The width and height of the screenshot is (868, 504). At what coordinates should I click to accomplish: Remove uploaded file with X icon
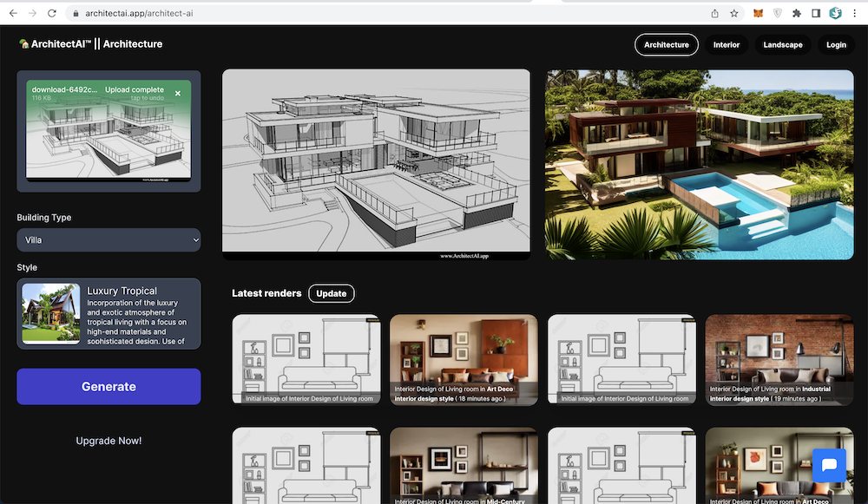pos(178,94)
